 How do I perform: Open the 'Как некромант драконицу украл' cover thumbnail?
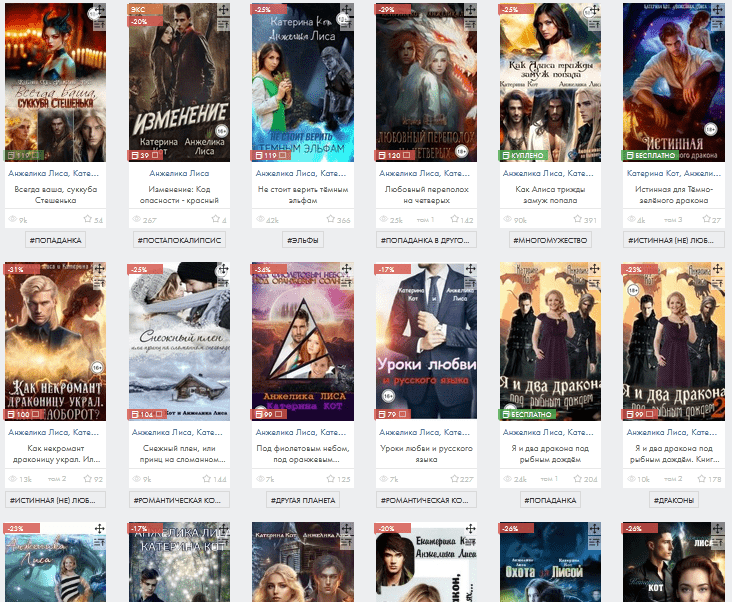[x=54, y=340]
